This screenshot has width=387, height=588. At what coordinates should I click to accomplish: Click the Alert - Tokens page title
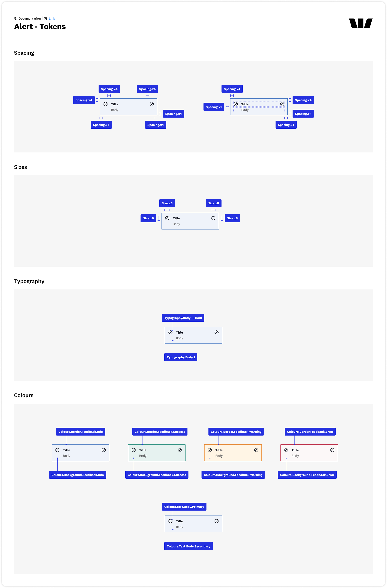(x=40, y=26)
